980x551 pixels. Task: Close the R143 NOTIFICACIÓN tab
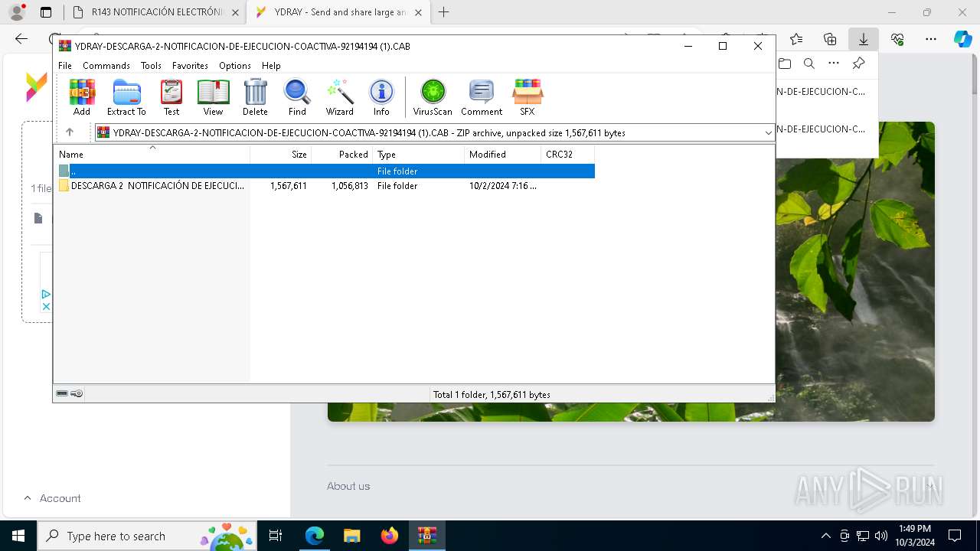coord(235,13)
